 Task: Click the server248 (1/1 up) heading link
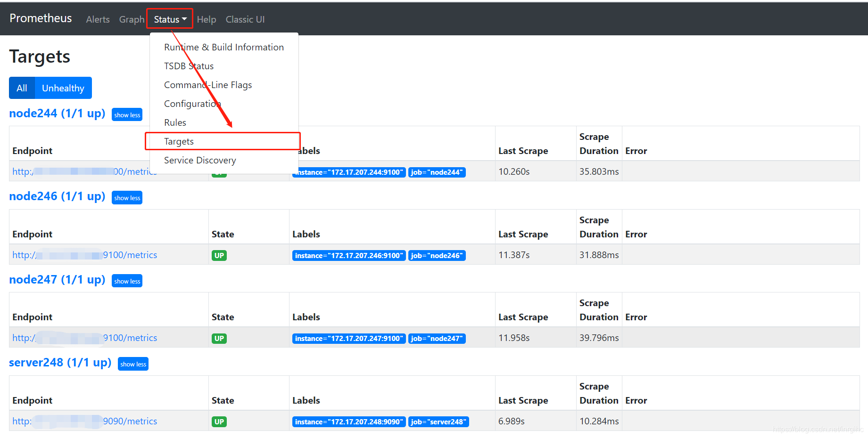(x=60, y=363)
